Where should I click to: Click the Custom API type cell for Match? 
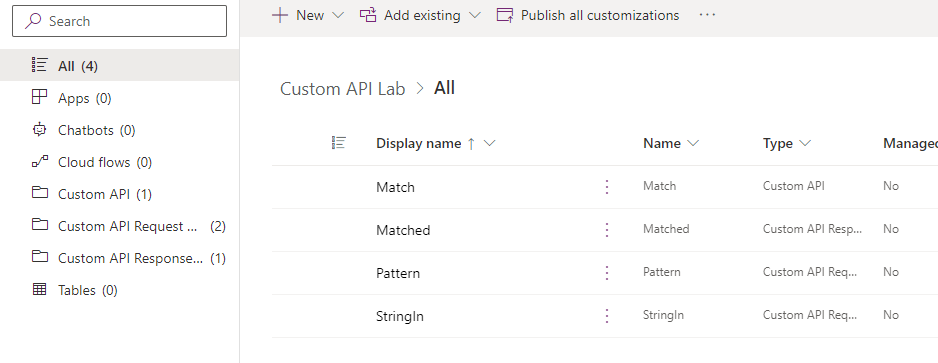click(794, 186)
